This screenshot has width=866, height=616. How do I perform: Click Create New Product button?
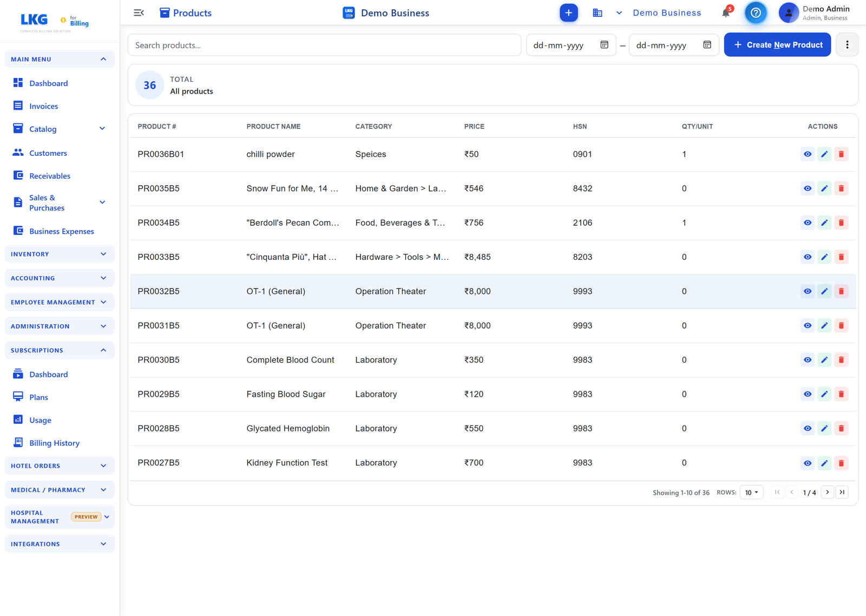point(777,45)
